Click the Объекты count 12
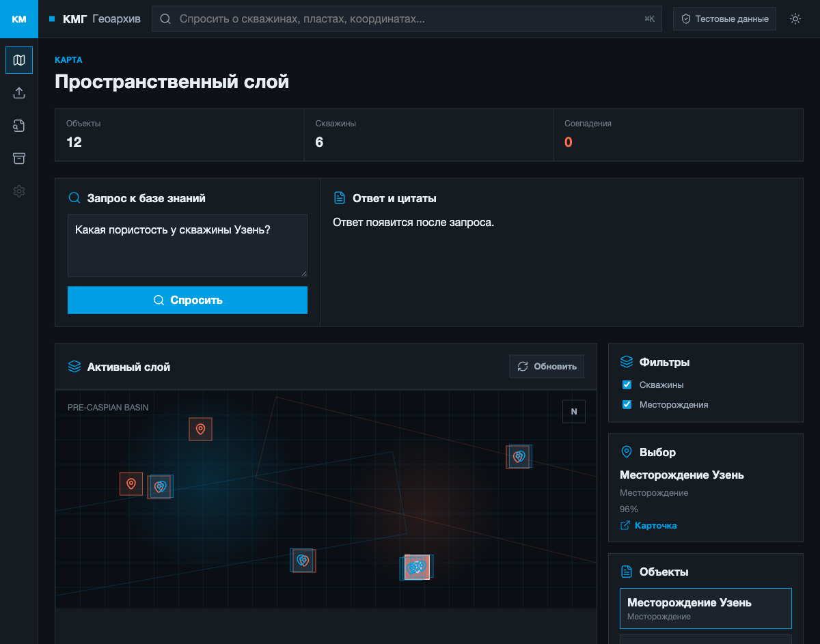Viewport: 820px width, 644px height. 74,142
